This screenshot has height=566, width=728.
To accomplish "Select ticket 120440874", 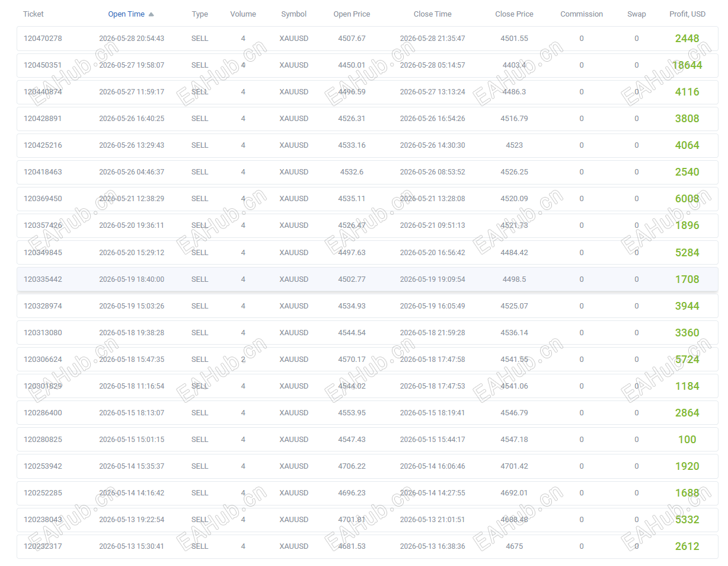I will pos(43,92).
